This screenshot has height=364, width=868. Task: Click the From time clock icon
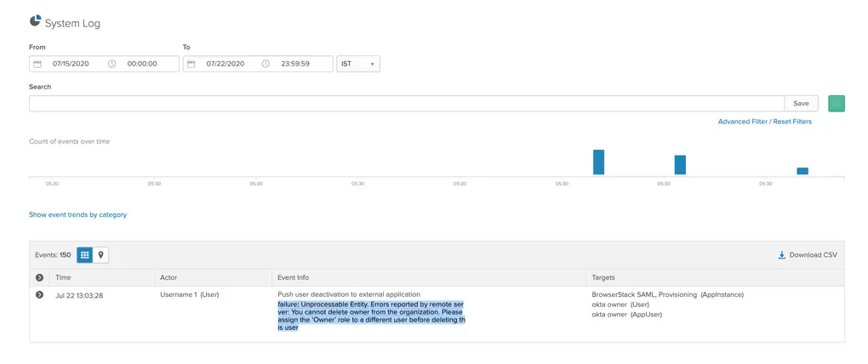[112, 64]
